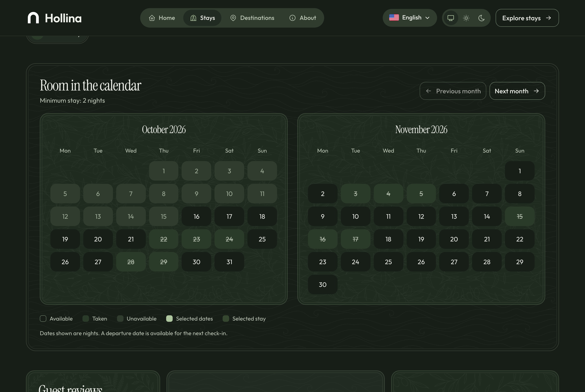The width and height of the screenshot is (585, 392).
Task: Click taken date November 3
Action: click(x=355, y=194)
